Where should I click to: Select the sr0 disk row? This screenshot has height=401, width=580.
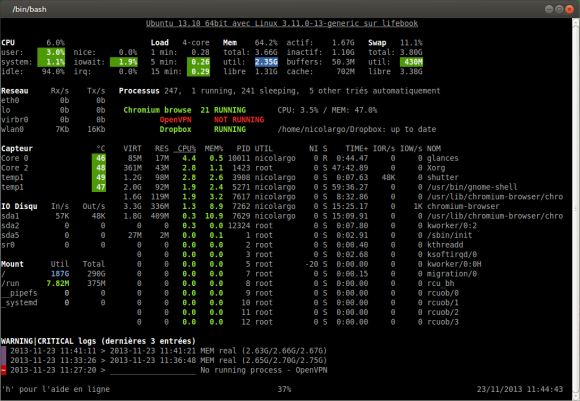click(53, 245)
